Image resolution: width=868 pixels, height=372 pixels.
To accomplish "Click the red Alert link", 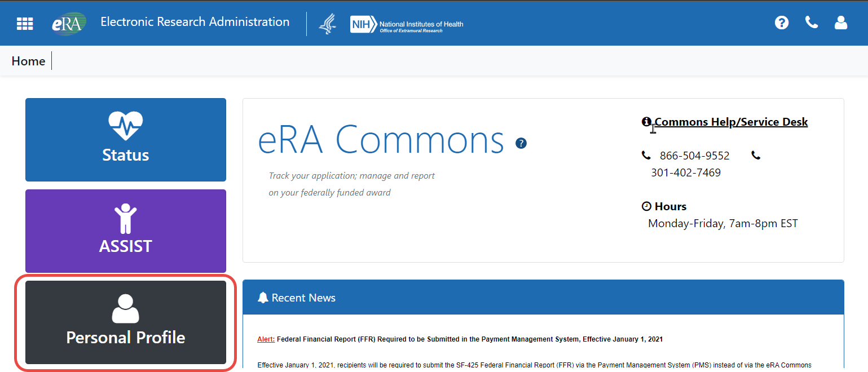I will 266,339.
